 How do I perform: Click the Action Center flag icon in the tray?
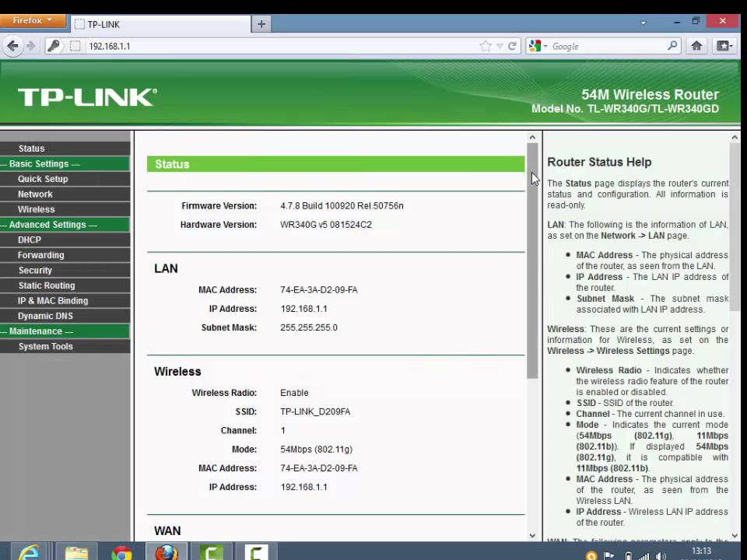(608, 555)
